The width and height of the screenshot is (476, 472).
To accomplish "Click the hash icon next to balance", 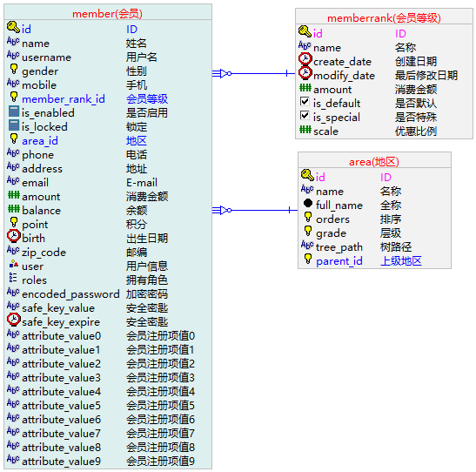I will [14, 209].
